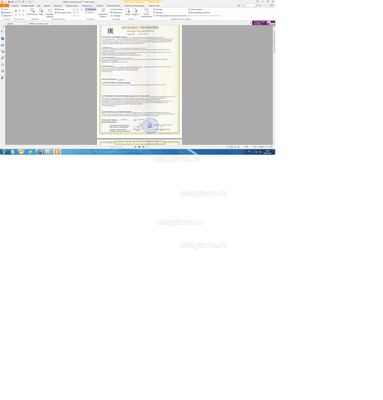Viewport: 383px width, 400px height.
Task: Click the Summarize comments icon
Action: pos(146,13)
